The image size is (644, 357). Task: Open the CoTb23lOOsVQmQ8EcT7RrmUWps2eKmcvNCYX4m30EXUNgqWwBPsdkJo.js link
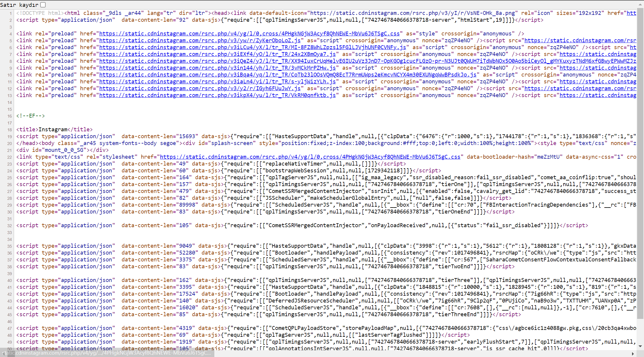(x=288, y=75)
